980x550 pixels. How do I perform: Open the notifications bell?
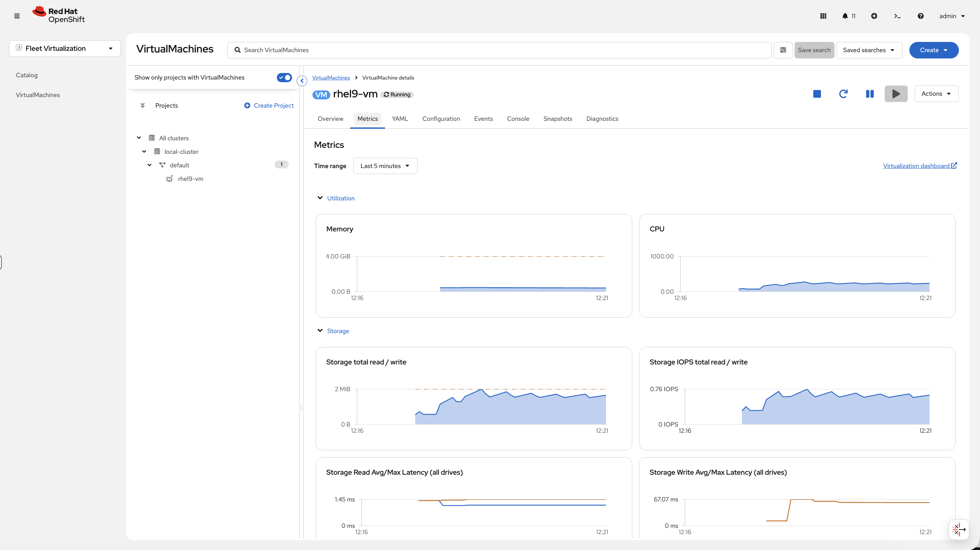(x=845, y=16)
